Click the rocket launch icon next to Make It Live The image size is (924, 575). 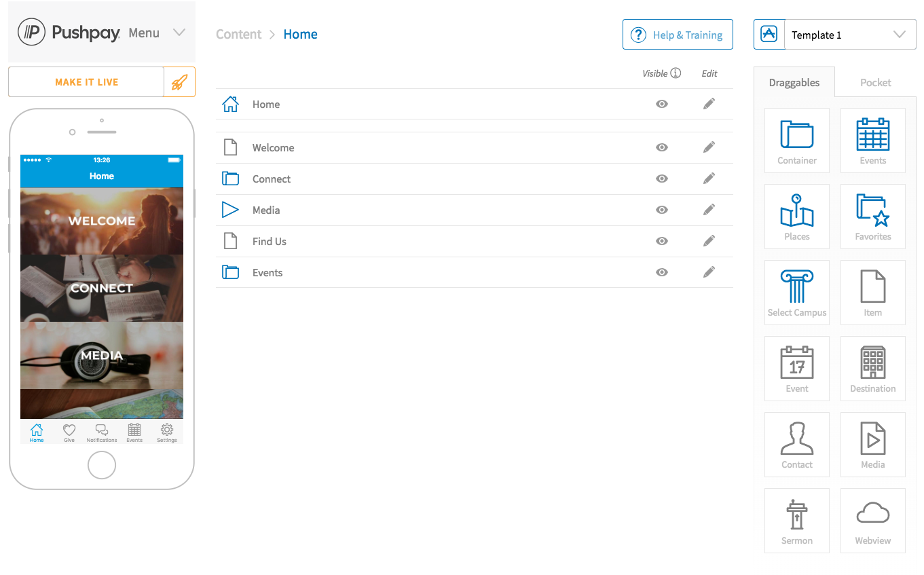(181, 81)
